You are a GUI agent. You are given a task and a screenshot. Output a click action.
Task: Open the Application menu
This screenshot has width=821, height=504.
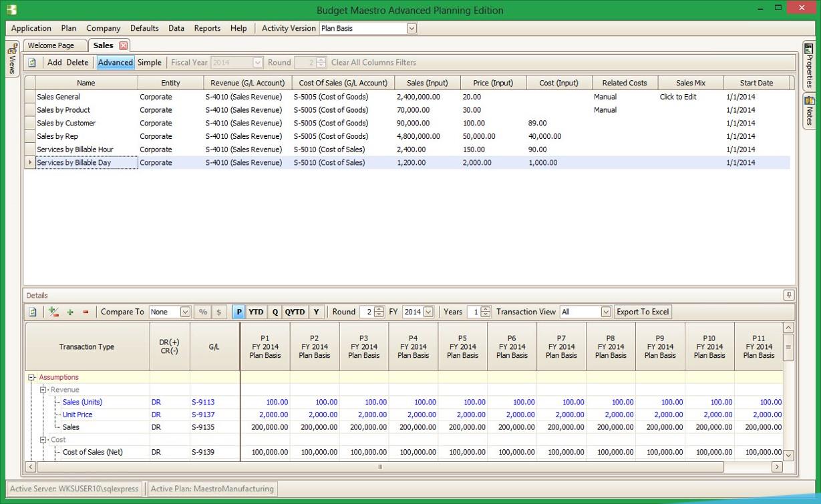pos(31,28)
